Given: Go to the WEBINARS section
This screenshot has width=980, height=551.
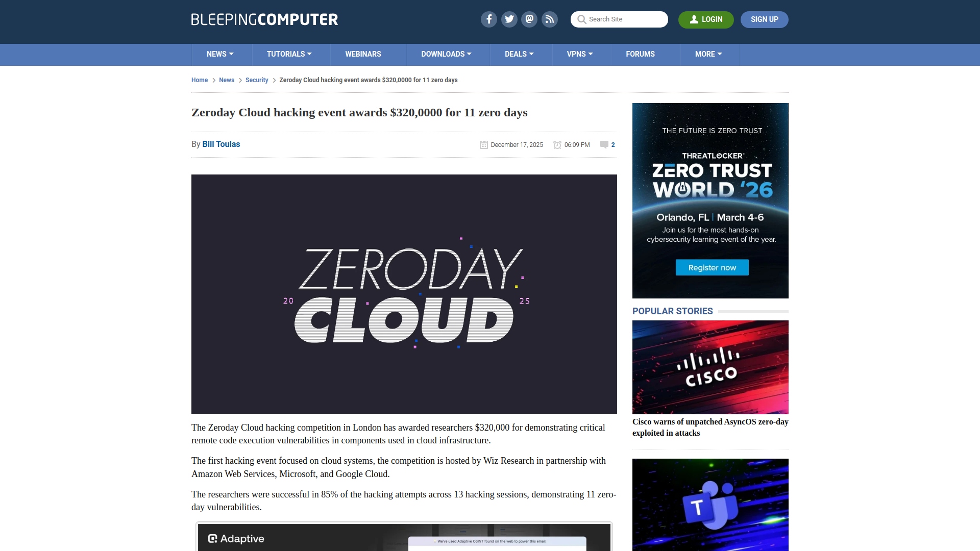Looking at the screenshot, I should [363, 54].
